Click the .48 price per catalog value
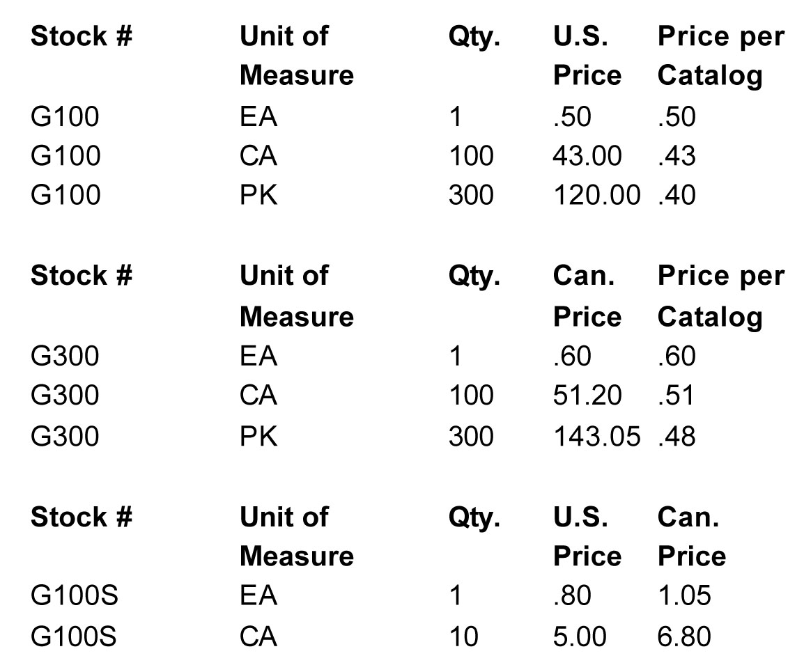The height and width of the screenshot is (672, 804). (677, 436)
